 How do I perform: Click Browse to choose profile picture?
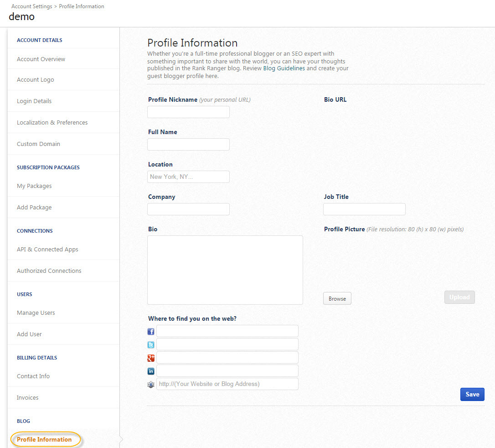tap(337, 298)
